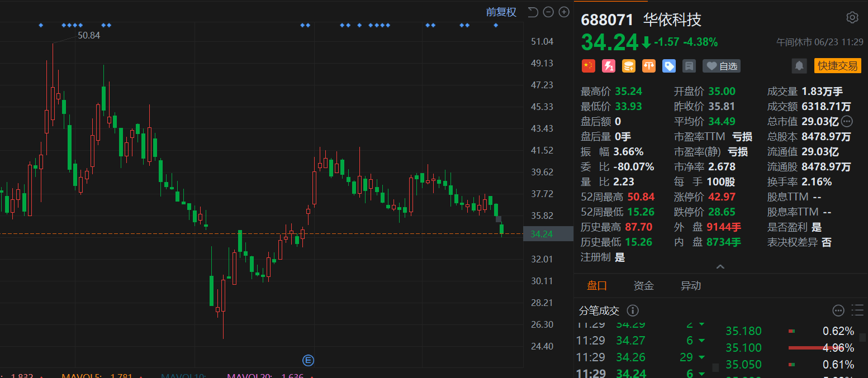This screenshot has width=868, height=378.
Task: Click the 市净率 2.678 value
Action: (x=721, y=167)
